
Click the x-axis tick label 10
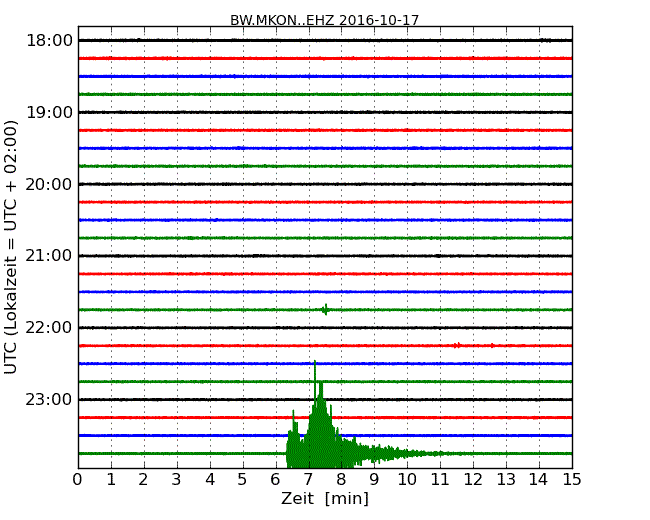(x=407, y=480)
